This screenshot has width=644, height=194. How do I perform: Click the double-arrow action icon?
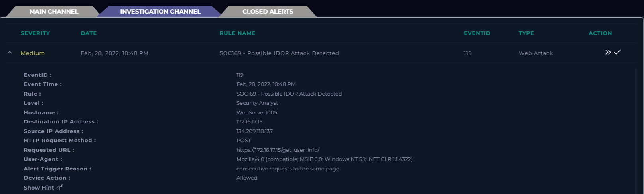[608, 53]
